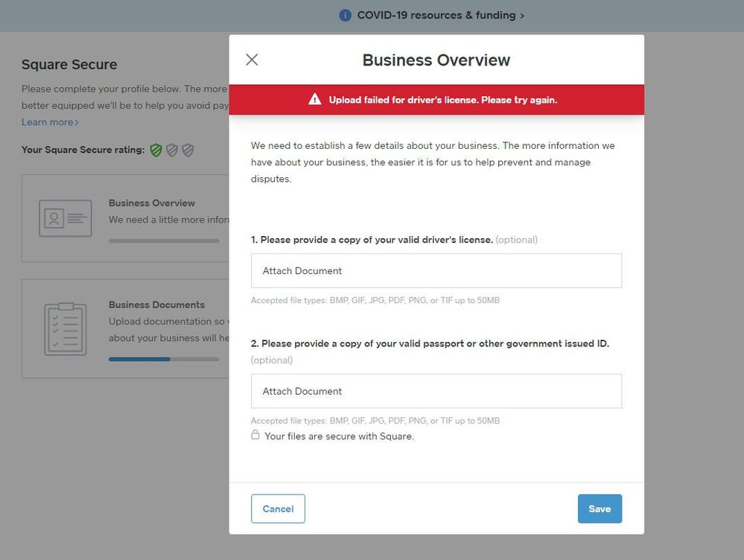Attach document for driver's license
Viewport: 744px width, 560px height.
coord(436,271)
